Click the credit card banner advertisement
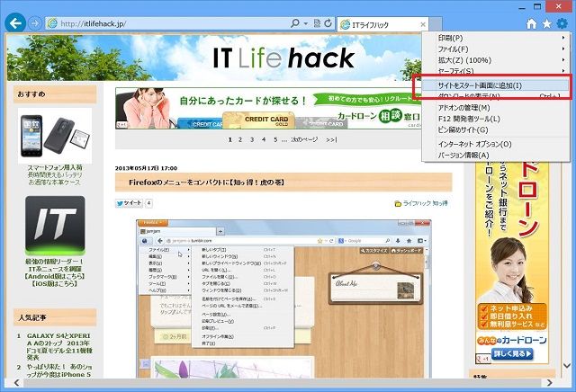 click(x=268, y=108)
